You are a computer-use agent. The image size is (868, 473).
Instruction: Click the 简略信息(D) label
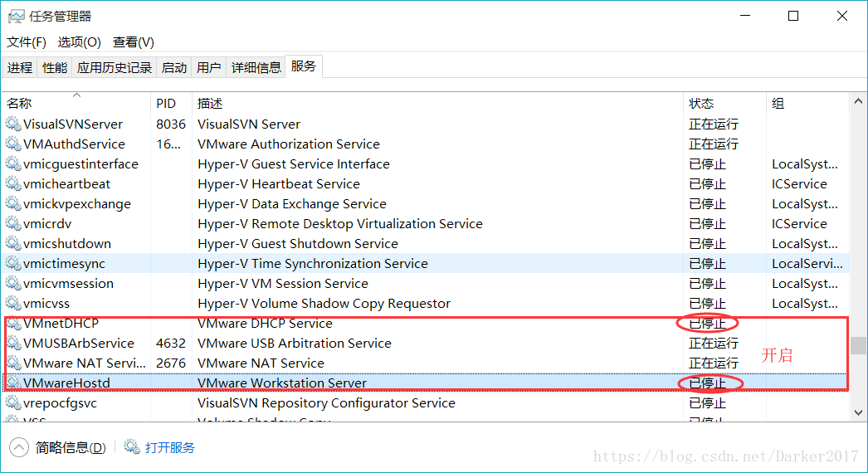(x=71, y=447)
